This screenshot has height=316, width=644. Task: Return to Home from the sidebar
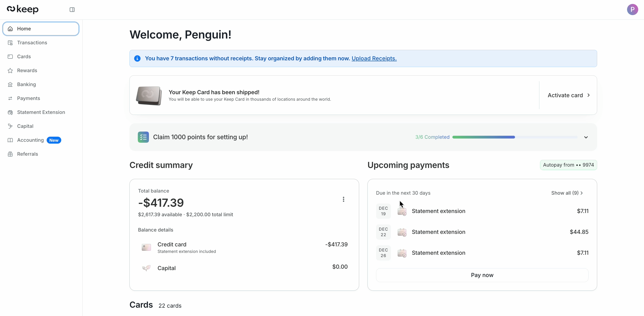coord(24,29)
